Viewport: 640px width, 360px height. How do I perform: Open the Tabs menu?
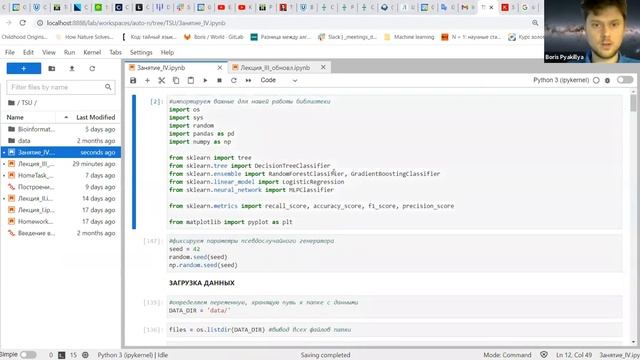click(x=116, y=52)
